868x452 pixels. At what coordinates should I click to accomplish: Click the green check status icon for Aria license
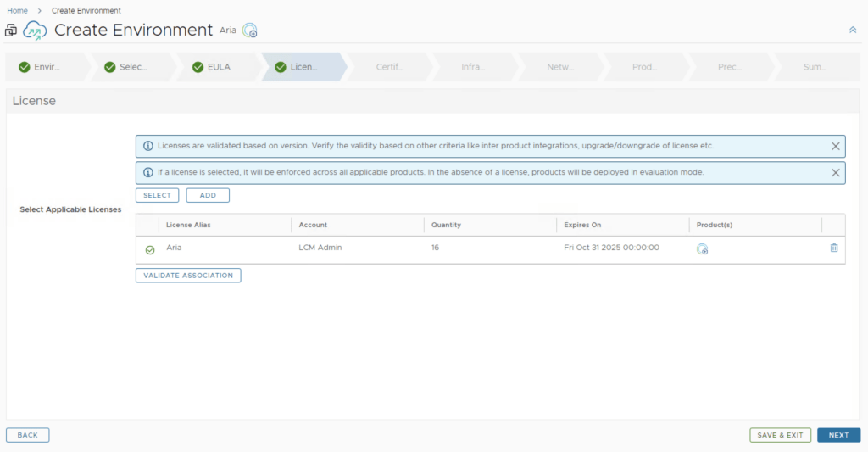(150, 249)
